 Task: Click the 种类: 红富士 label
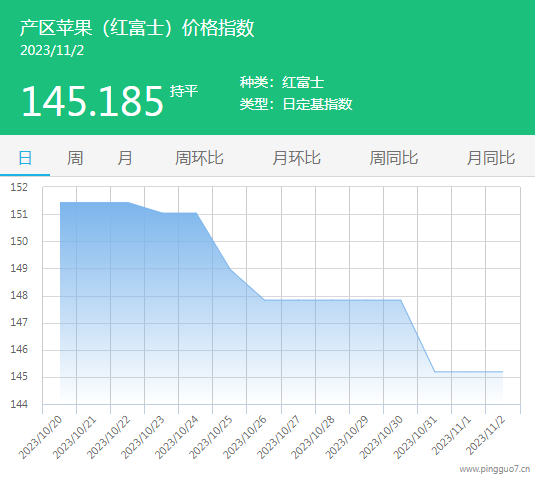pos(282,82)
